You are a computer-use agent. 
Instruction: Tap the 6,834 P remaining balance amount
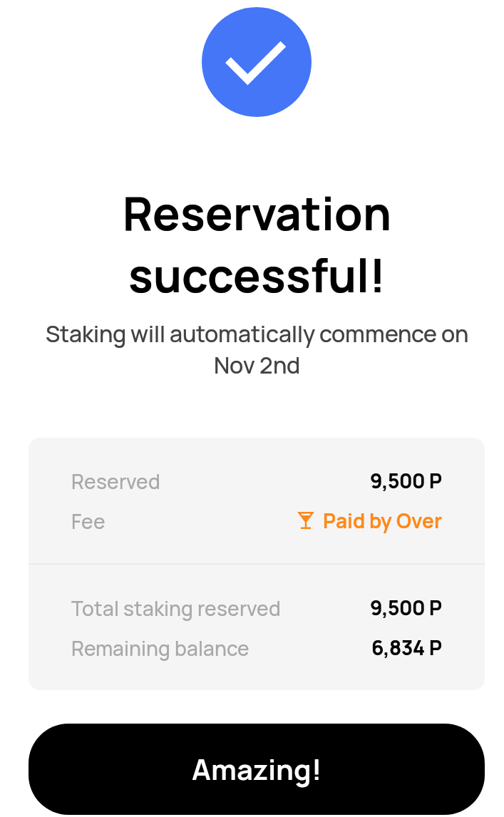406,648
